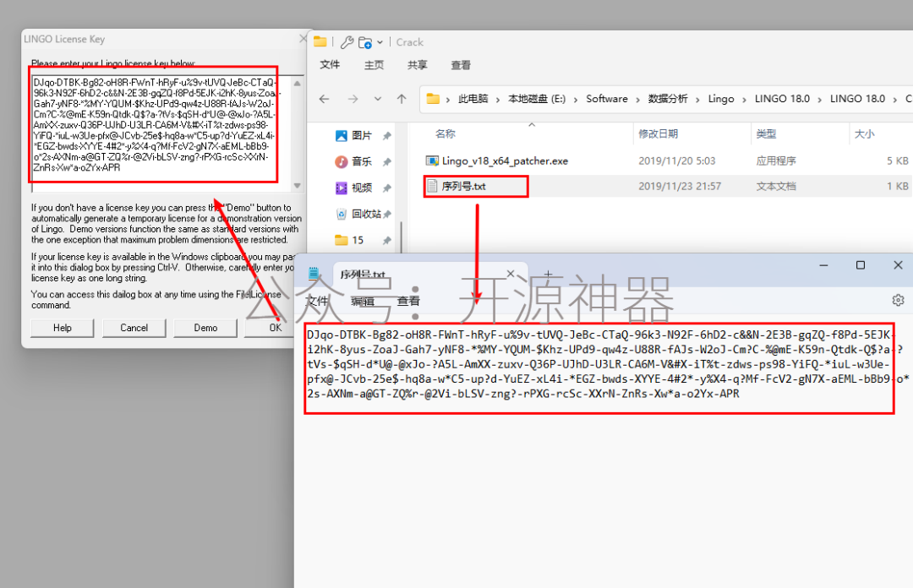Click Cancel in the LINGO License Key dialog
Screen dimensions: 913x588
click(134, 328)
